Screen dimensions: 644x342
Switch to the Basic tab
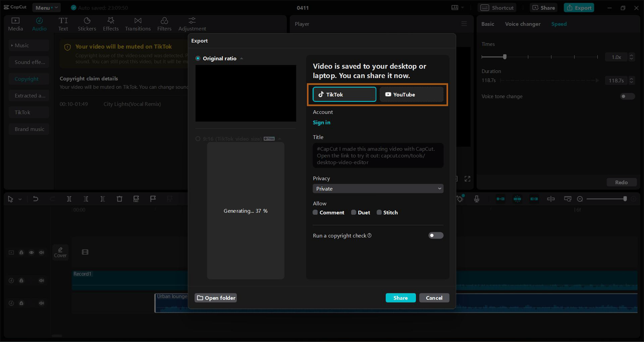click(x=488, y=24)
